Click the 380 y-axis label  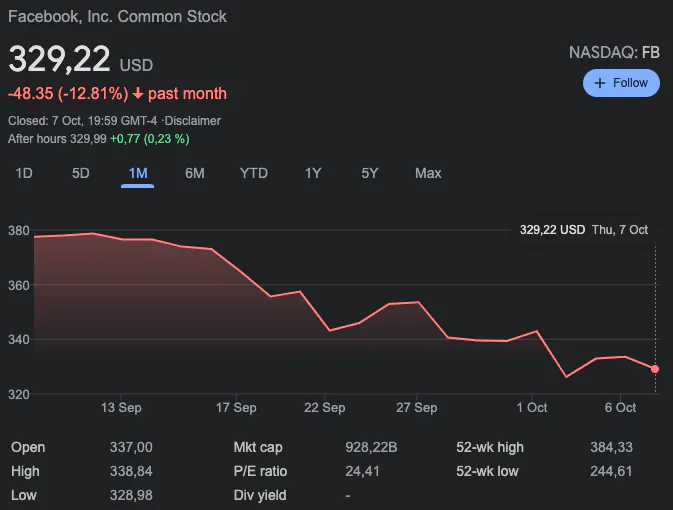tap(19, 231)
